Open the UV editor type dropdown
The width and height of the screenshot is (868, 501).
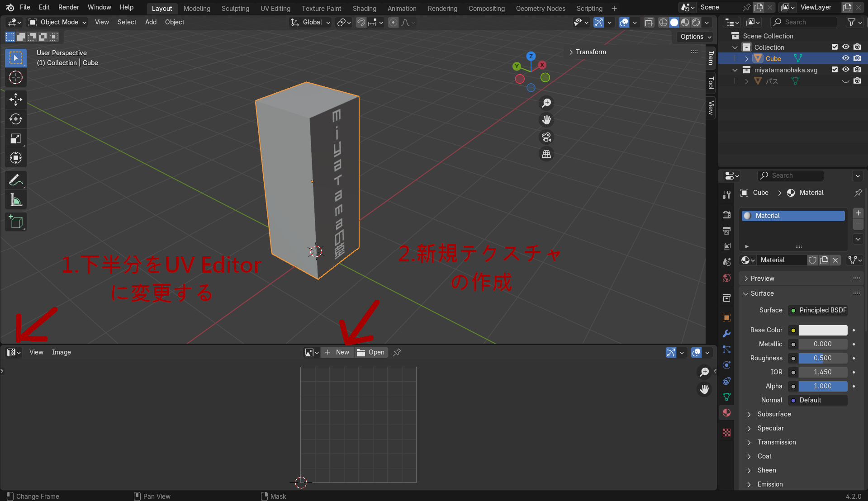(14, 352)
